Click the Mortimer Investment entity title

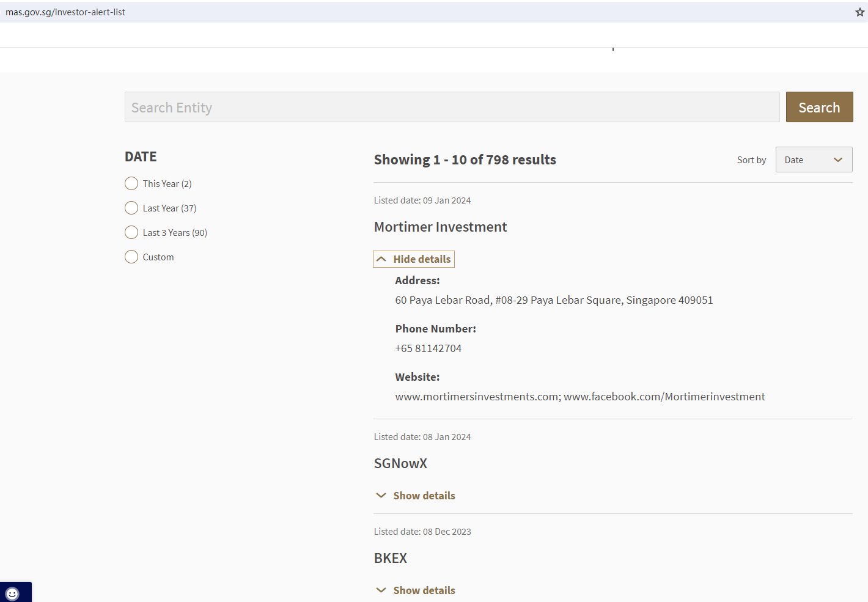[x=440, y=227]
